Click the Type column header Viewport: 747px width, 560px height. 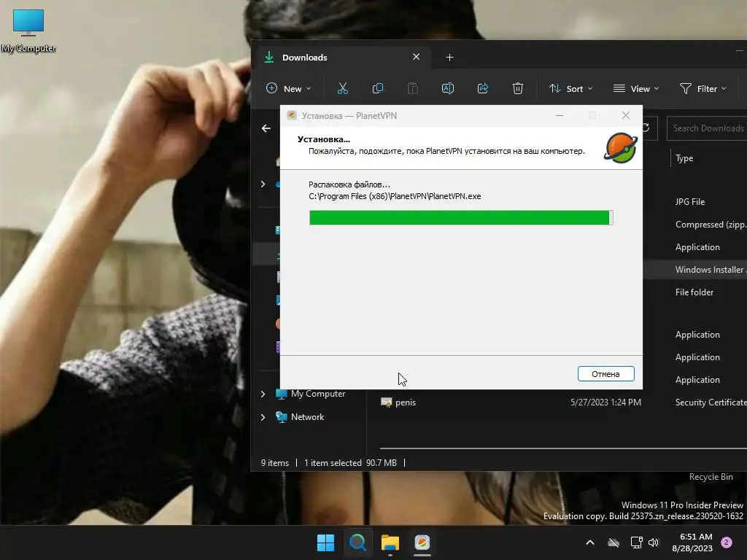tap(684, 158)
